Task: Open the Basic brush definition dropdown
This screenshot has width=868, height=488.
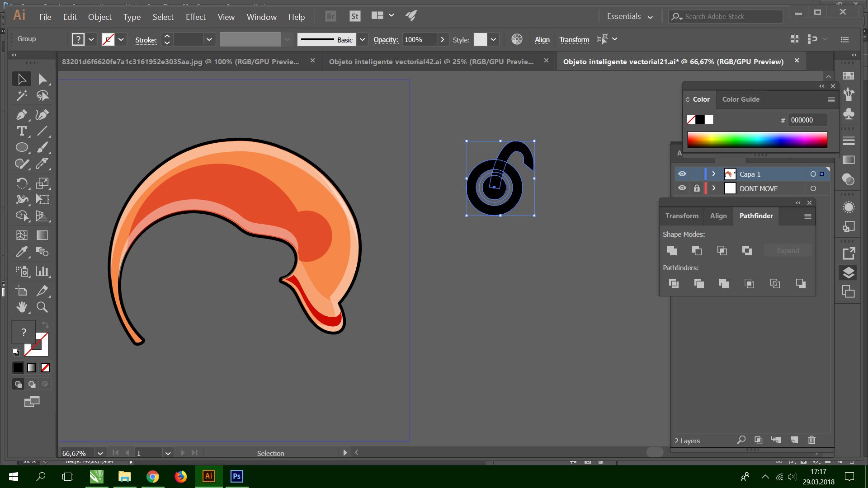Action: coord(362,39)
